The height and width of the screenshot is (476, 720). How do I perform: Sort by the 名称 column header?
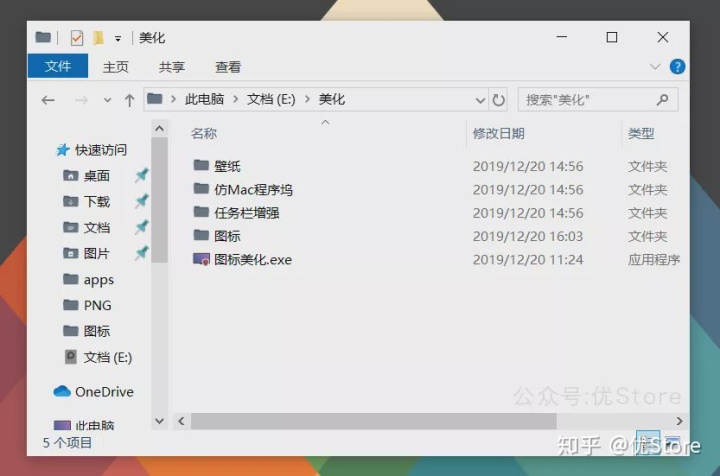203,134
